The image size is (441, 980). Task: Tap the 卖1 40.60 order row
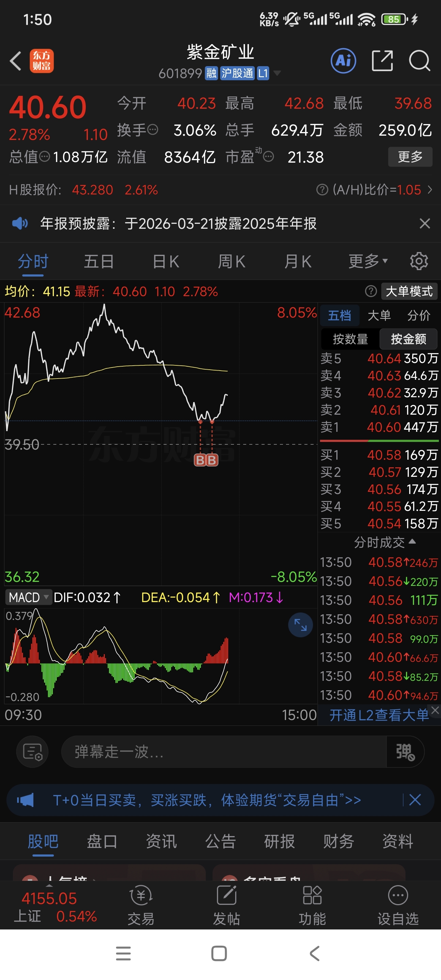coord(379,427)
